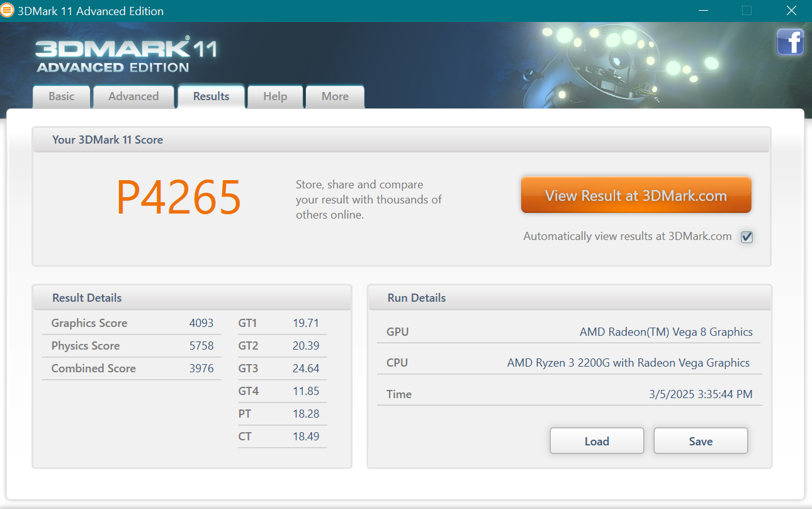
Task: Select the P4265 overall score
Action: 179,198
